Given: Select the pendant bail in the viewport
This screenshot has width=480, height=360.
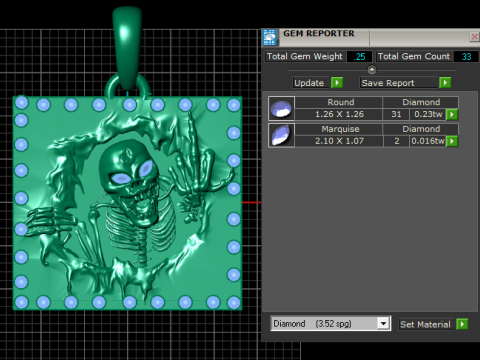Looking at the screenshot, I should point(127,47).
